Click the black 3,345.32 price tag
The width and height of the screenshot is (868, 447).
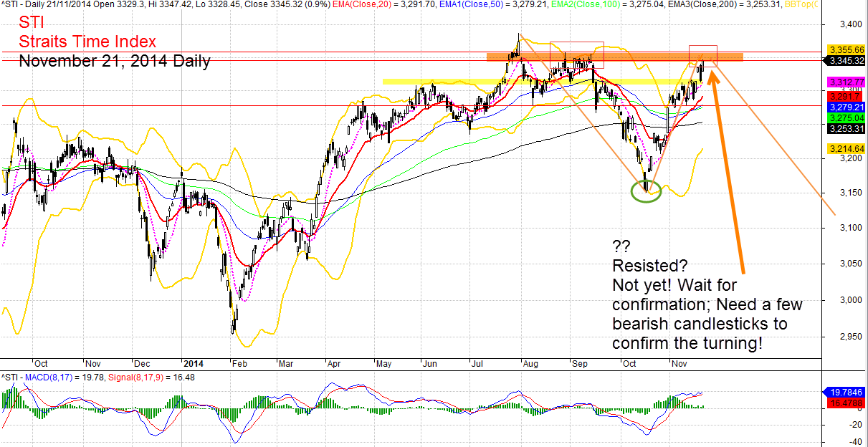pos(846,61)
